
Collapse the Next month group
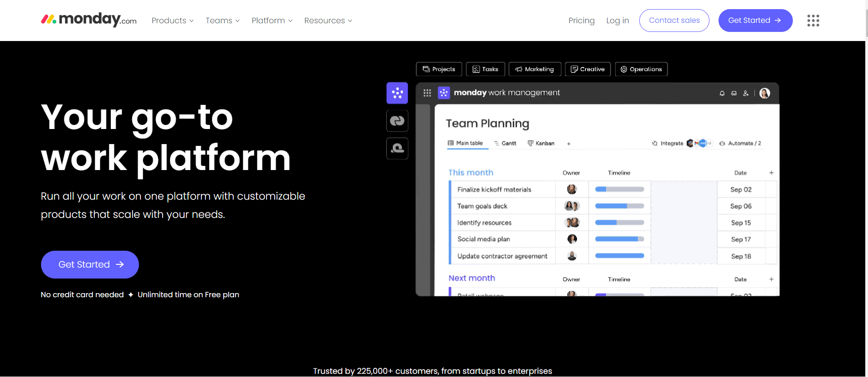pos(472,278)
